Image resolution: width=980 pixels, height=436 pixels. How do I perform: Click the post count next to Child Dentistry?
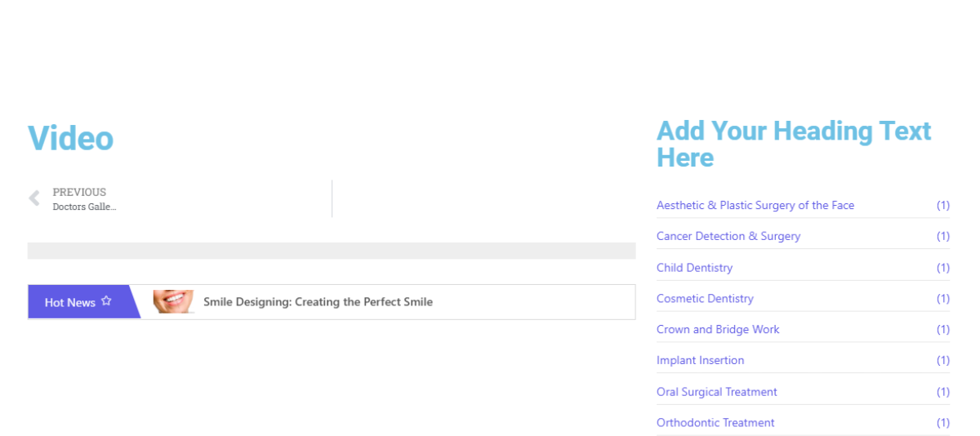pyautogui.click(x=942, y=268)
